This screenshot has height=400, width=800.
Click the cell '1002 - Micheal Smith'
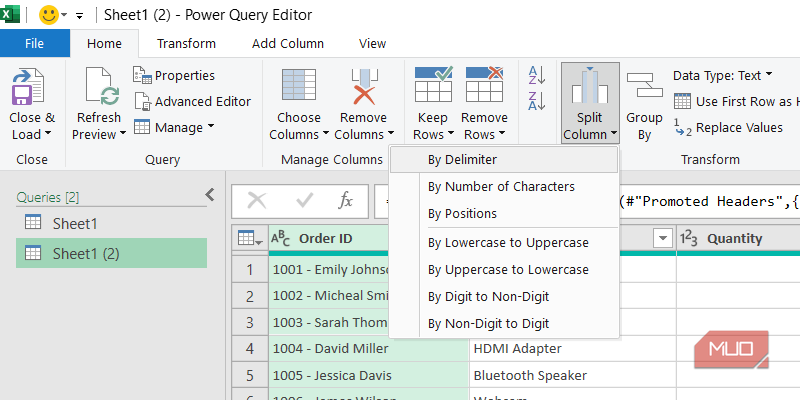point(329,295)
